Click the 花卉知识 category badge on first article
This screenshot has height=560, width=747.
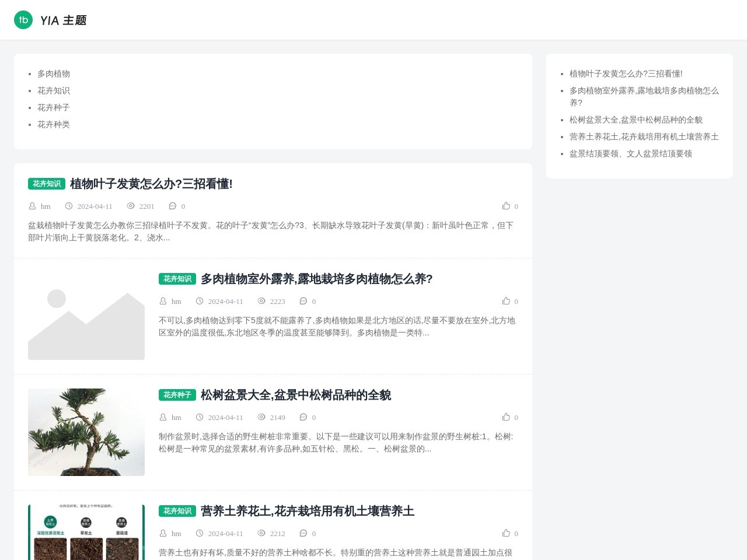point(47,183)
